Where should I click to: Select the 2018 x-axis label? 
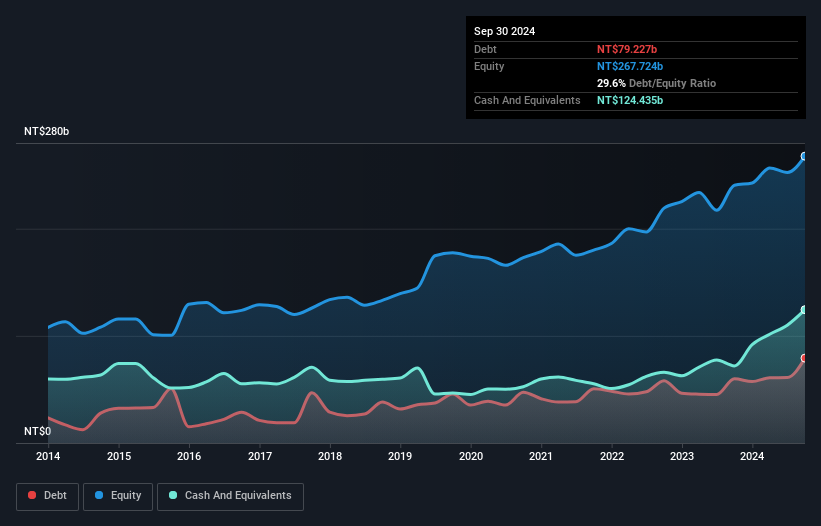330,456
